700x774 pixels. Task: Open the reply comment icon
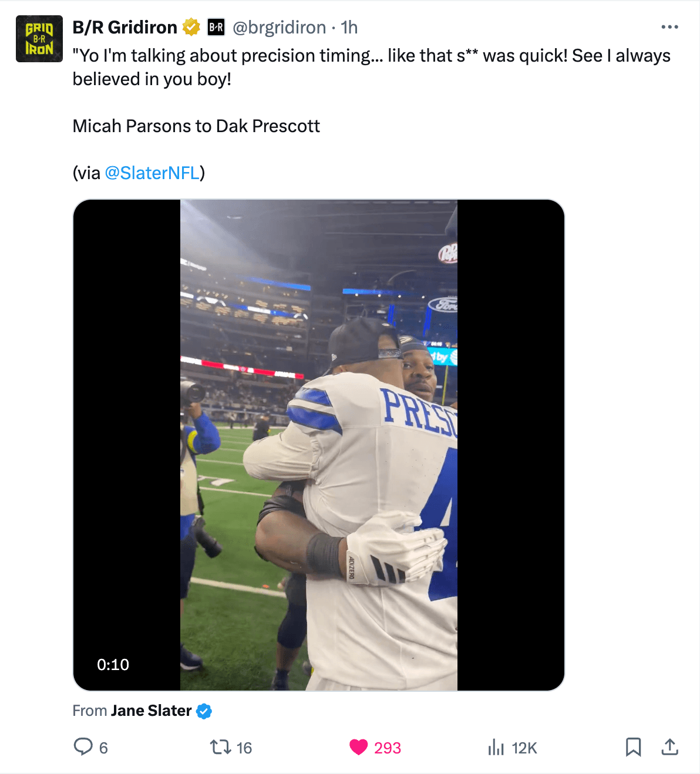(83, 746)
